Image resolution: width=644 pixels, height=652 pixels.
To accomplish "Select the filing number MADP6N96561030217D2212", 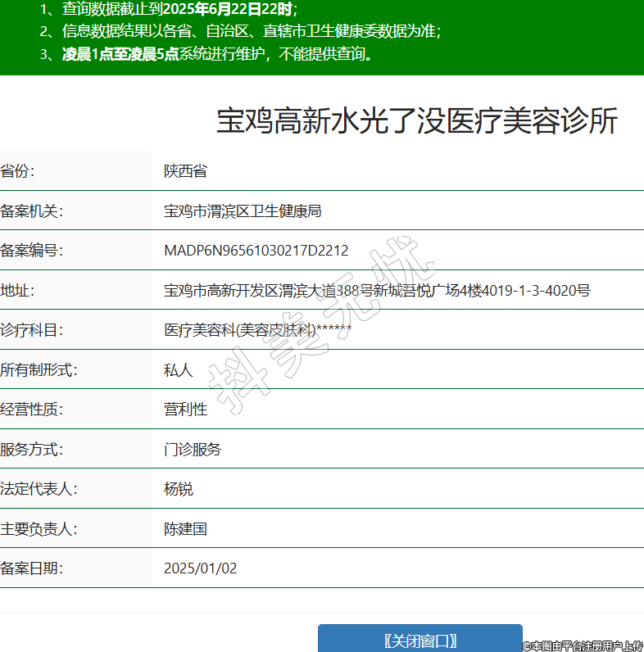I will click(x=256, y=251).
